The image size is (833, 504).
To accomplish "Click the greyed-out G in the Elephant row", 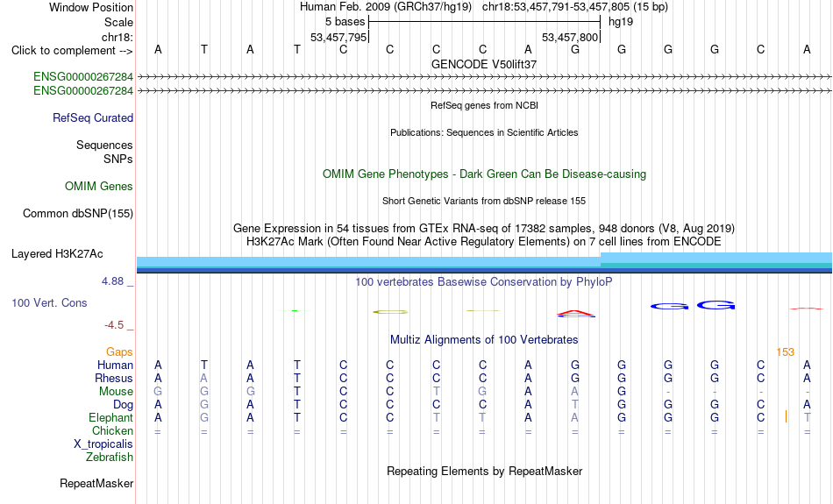I will coord(204,418).
